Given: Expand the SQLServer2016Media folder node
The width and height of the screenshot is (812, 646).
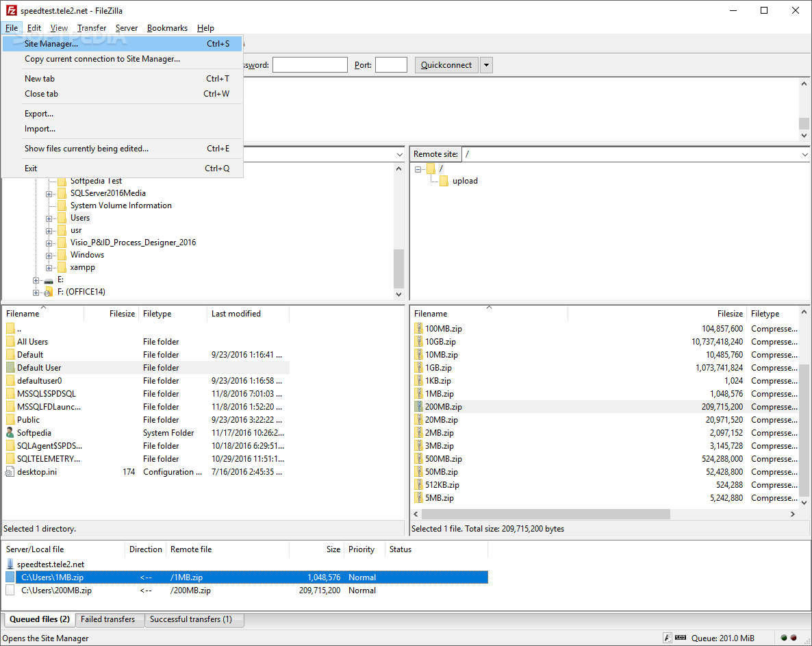Looking at the screenshot, I should [49, 194].
